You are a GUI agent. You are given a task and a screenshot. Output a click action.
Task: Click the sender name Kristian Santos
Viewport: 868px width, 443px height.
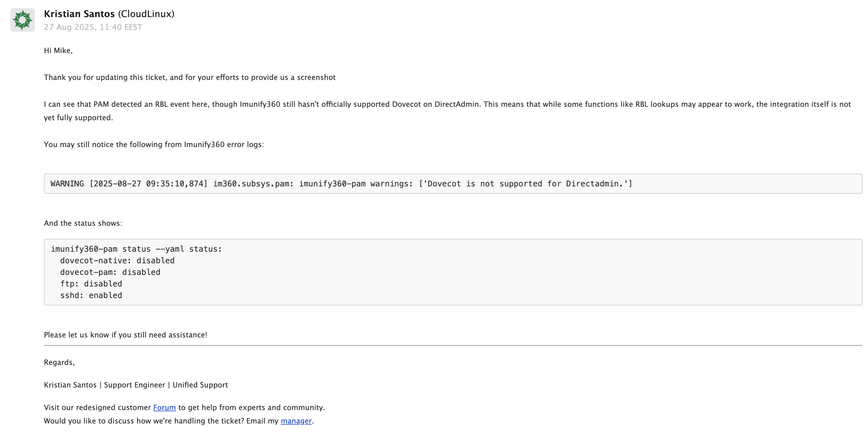coord(79,14)
